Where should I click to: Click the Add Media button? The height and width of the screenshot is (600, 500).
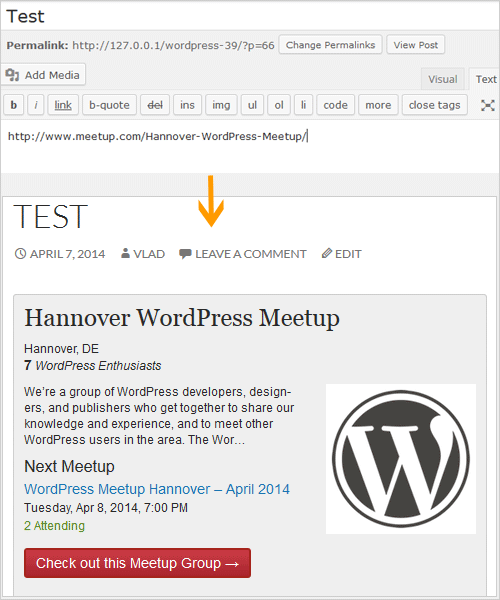43,75
